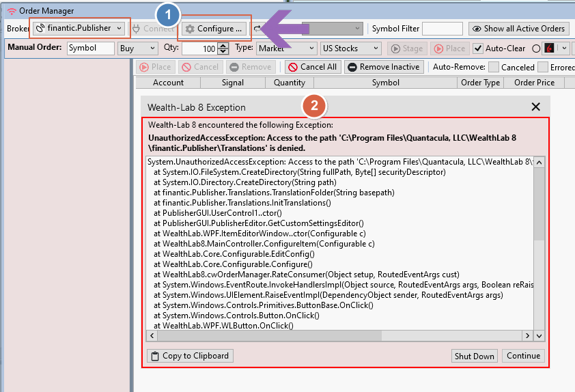Screen dimensions: 575x392
Task: Click the red circle icon beside Auto-Clear
Action: (x=535, y=48)
